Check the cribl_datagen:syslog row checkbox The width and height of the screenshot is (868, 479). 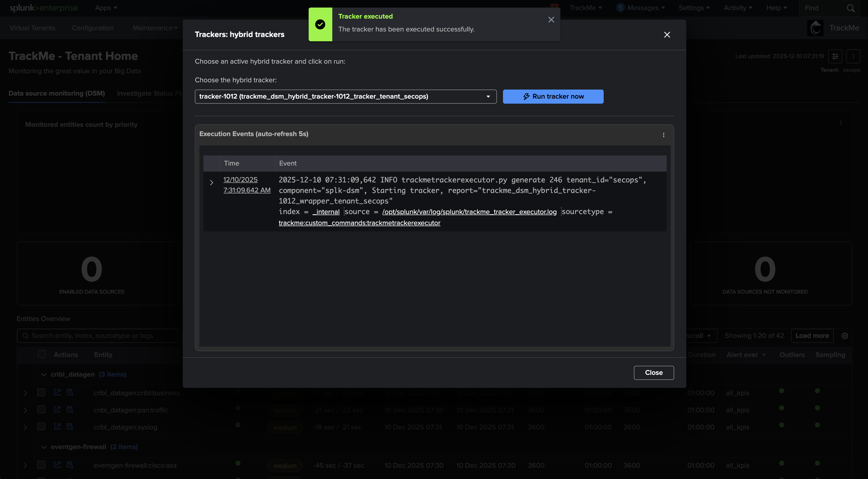[41, 426]
